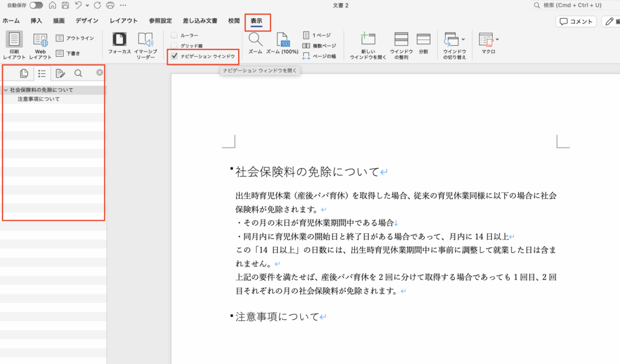Click the ズーム magnifier icon

tap(256, 39)
